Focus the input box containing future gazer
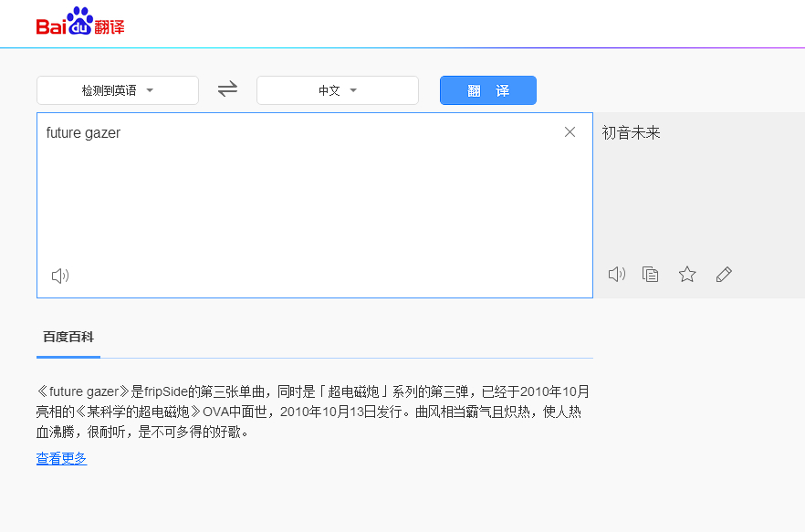This screenshot has width=805, height=532. 315,205
